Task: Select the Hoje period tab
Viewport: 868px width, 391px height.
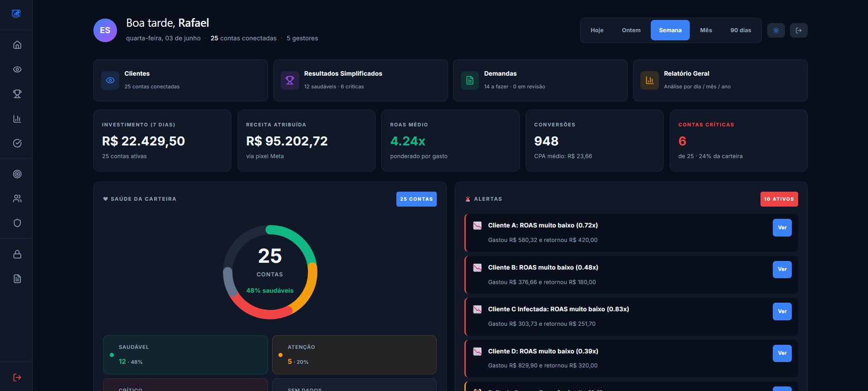Action: (x=597, y=30)
